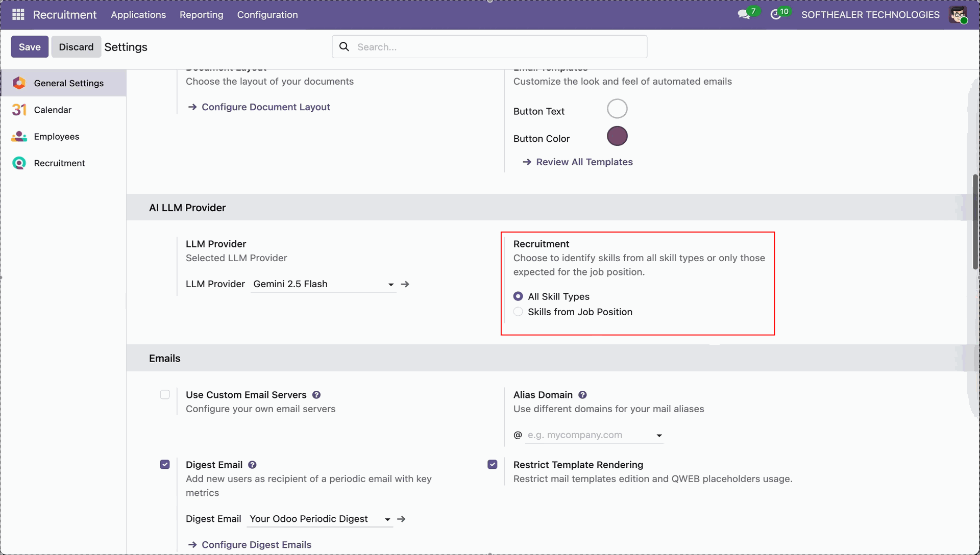
Task: Open the Alias Domain dropdown
Action: 659,436
